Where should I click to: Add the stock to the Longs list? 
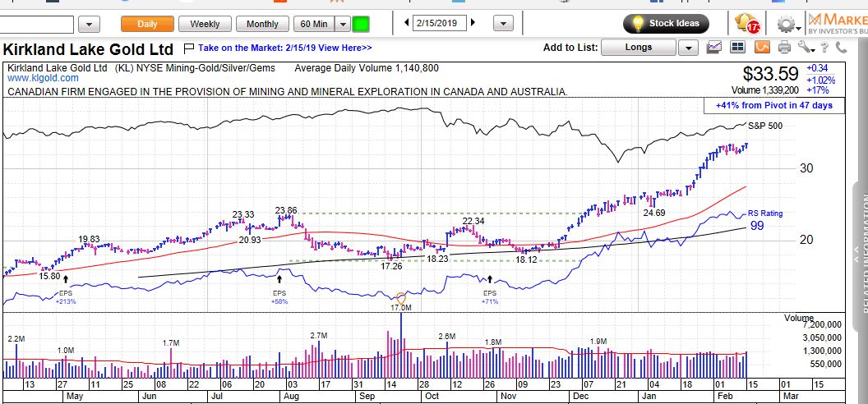[x=639, y=48]
